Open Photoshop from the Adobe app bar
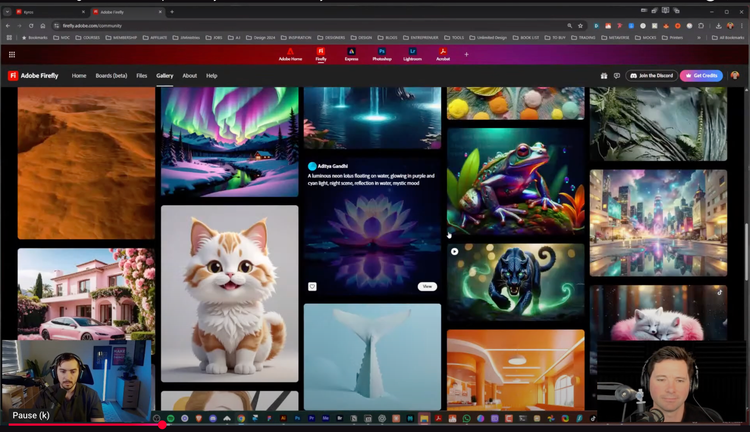Image resolution: width=750 pixels, height=432 pixels. [x=381, y=53]
